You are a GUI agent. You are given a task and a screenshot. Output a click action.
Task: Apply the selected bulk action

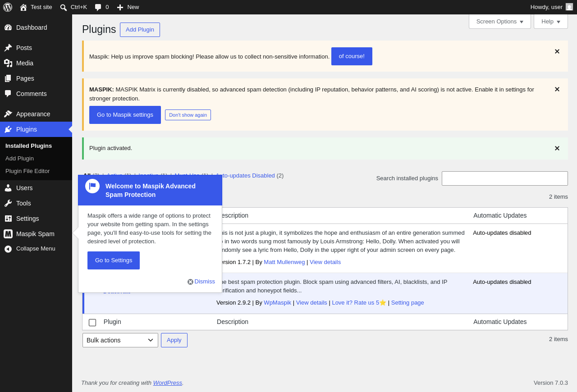pos(174,340)
